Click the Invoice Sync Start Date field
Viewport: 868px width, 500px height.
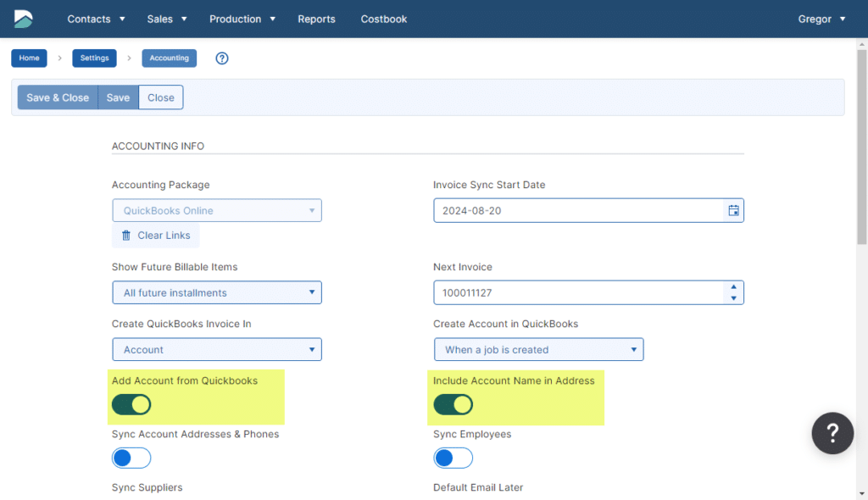(x=576, y=210)
